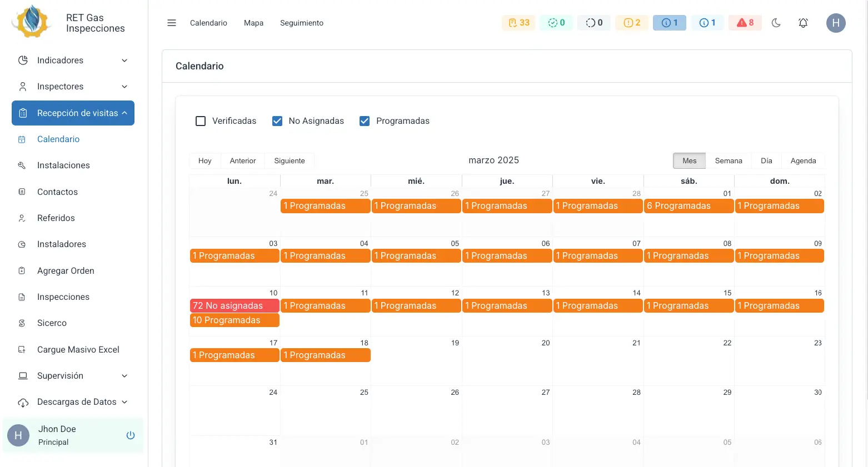Click the Inspectores person icon

(23, 87)
